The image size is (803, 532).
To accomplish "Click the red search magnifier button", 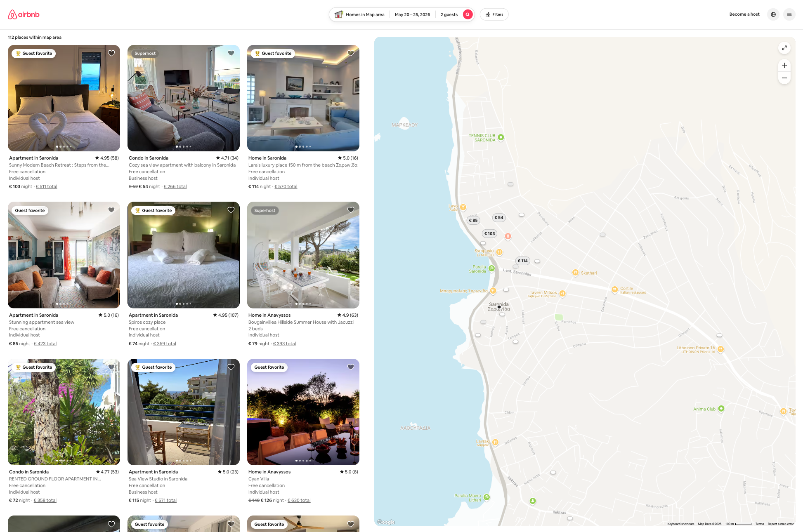I will [x=468, y=14].
